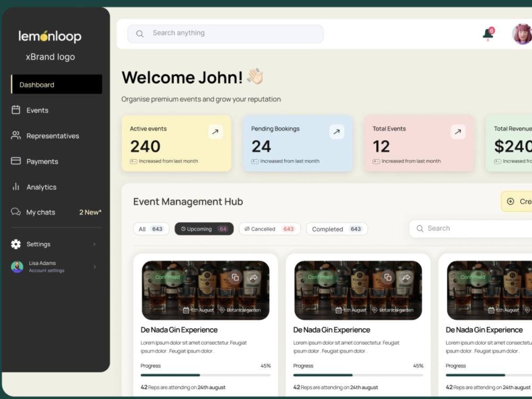Click the Create button in Event Hub
The height and width of the screenshot is (399, 532).
tap(517, 202)
